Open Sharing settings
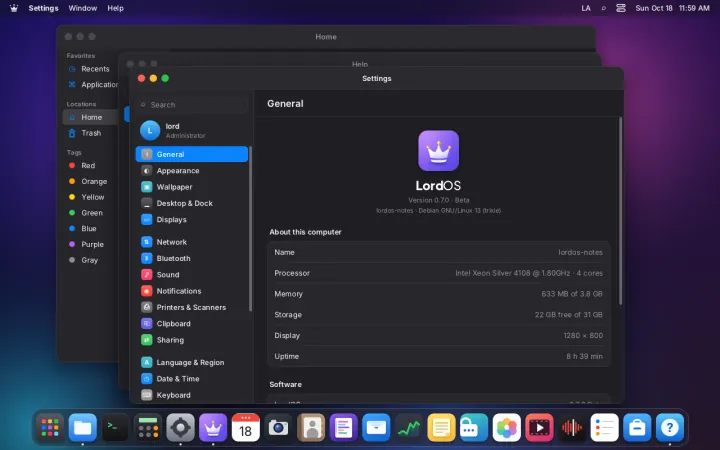The width and height of the screenshot is (720, 450). point(192,340)
